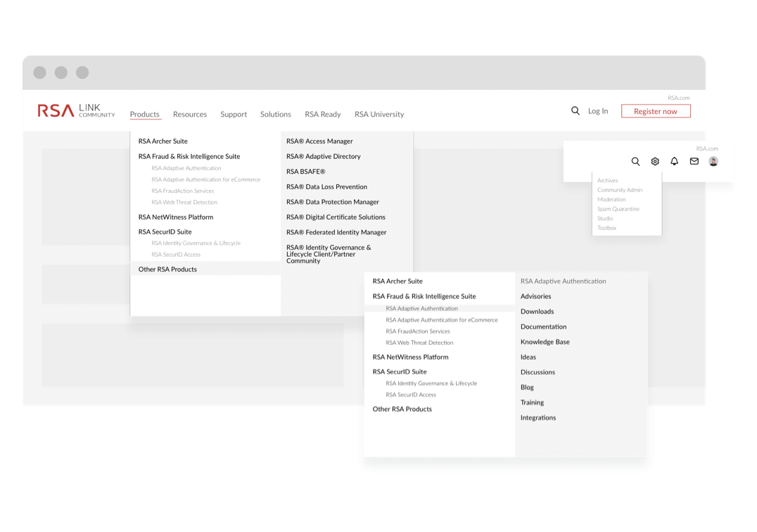Open the Knowledge Base submenu link
This screenshot has height=532, width=757.
tap(545, 342)
